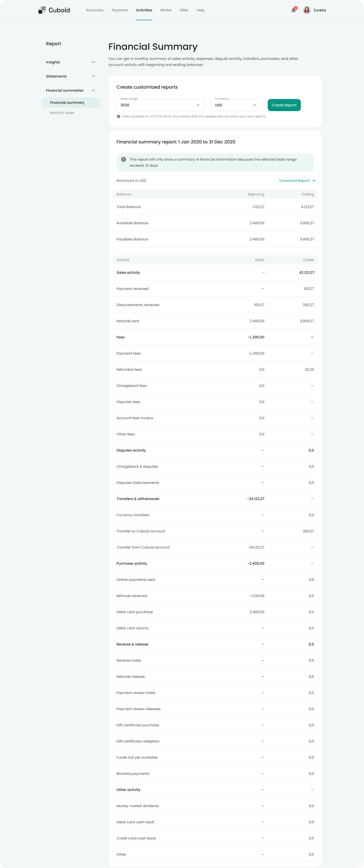The image size is (364, 868).
Task: Click Eureka's profile avatar
Action: (x=306, y=10)
